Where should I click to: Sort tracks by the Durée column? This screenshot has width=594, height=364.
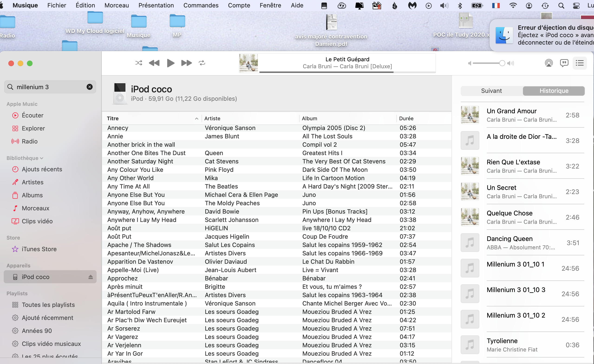[406, 118]
